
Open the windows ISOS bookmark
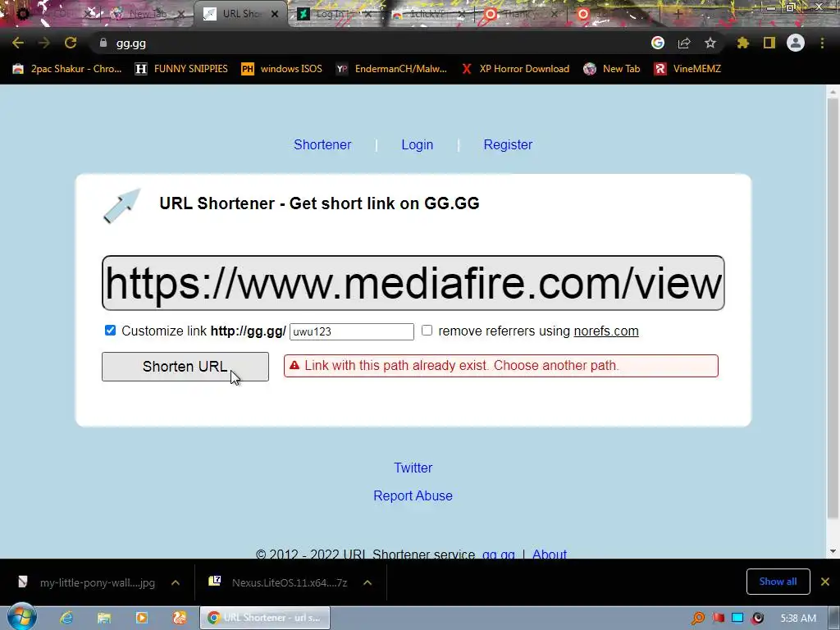click(281, 69)
